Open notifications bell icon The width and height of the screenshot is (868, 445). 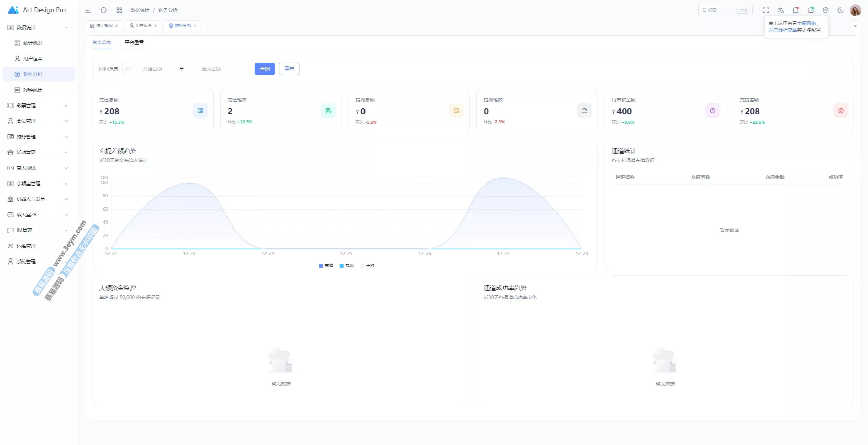tap(795, 10)
